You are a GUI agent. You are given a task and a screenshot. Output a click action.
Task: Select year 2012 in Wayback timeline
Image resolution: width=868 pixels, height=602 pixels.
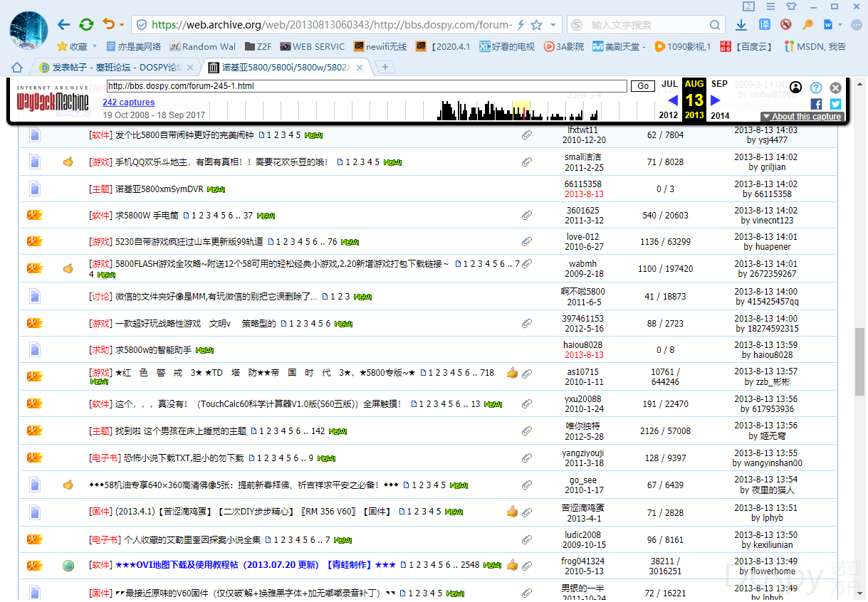[x=669, y=115]
